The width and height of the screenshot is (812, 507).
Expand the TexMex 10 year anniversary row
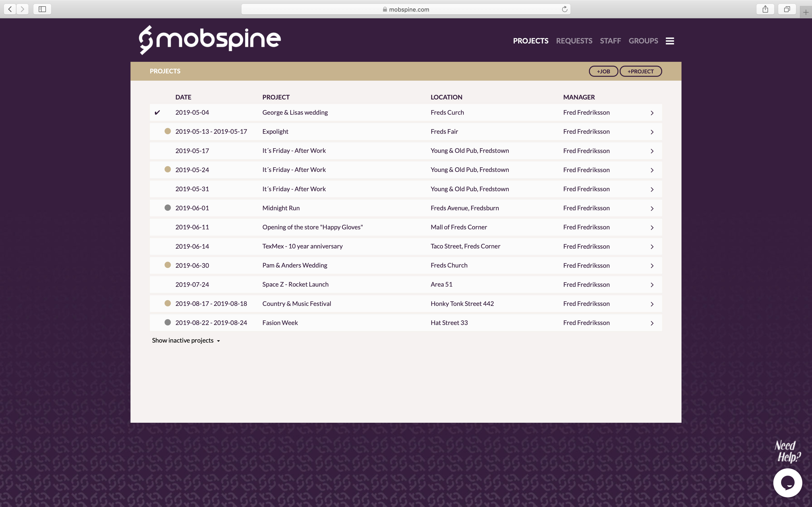pyautogui.click(x=652, y=246)
